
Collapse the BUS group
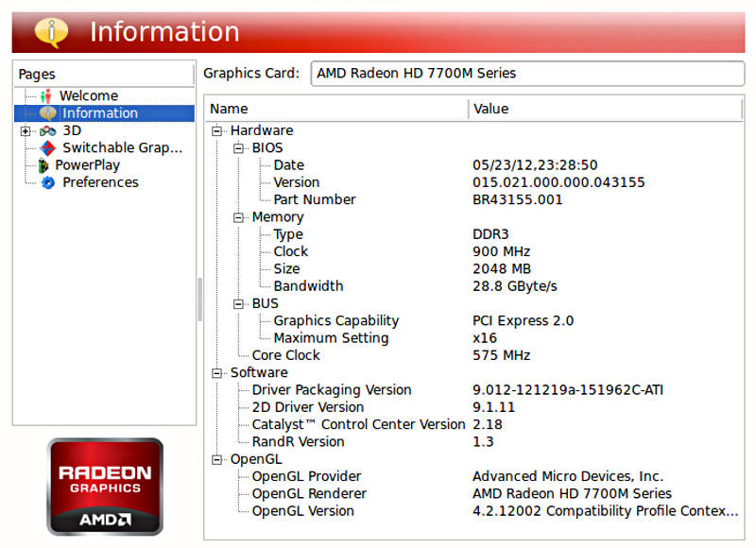tap(238, 304)
